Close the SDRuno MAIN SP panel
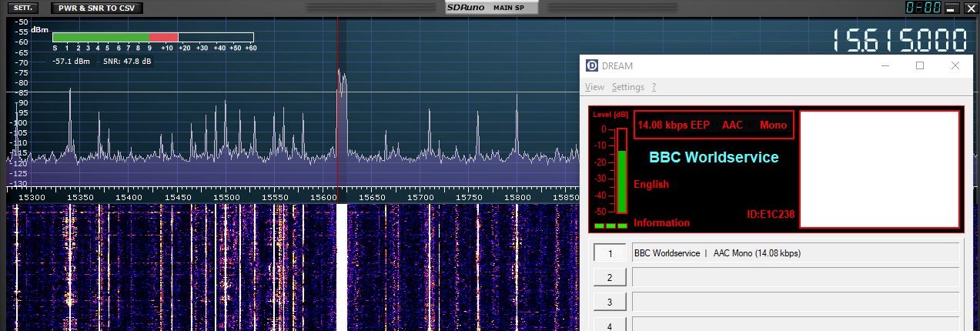The height and width of the screenshot is (331, 980). pos(969,8)
